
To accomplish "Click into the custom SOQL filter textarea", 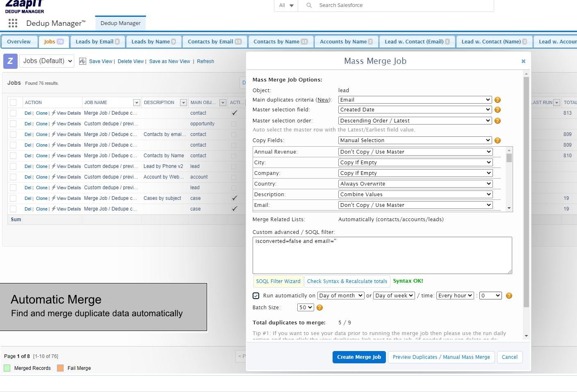I will click(x=382, y=255).
